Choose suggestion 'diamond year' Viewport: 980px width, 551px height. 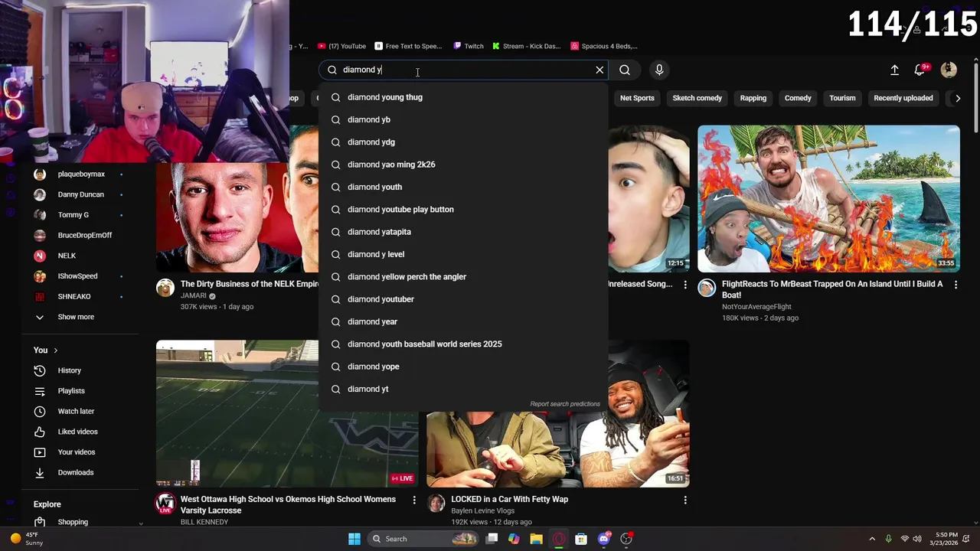(x=463, y=321)
